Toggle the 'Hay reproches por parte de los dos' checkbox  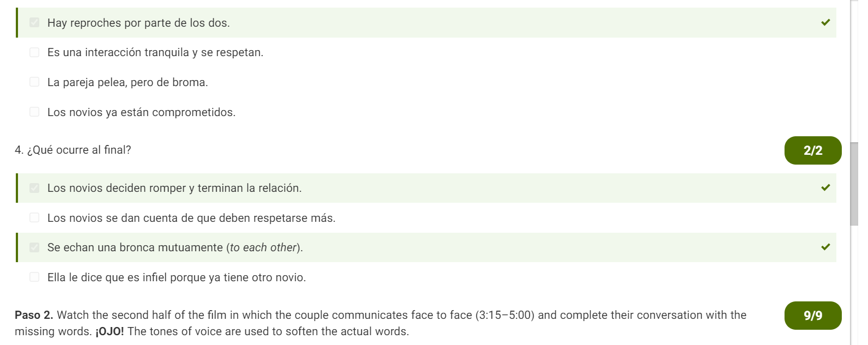pyautogui.click(x=34, y=22)
